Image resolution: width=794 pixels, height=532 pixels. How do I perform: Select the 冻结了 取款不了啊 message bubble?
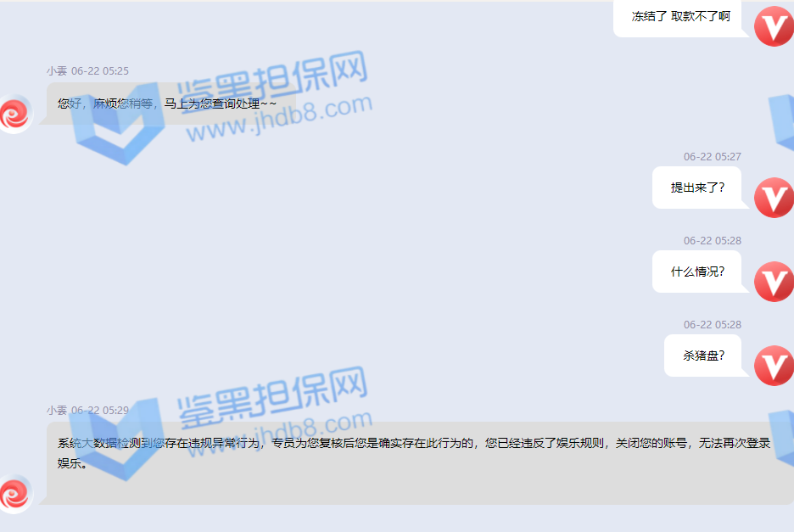tap(680, 17)
